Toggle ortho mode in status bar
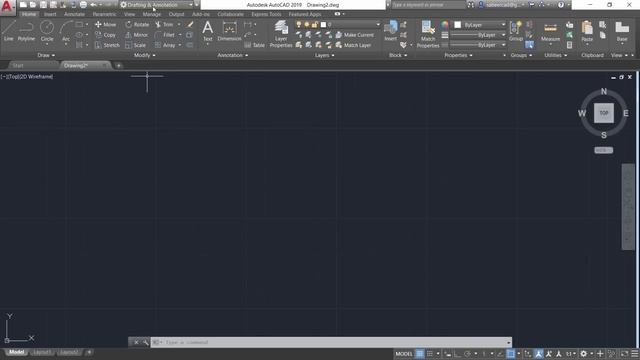The height and width of the screenshot is (360, 640). click(x=457, y=353)
